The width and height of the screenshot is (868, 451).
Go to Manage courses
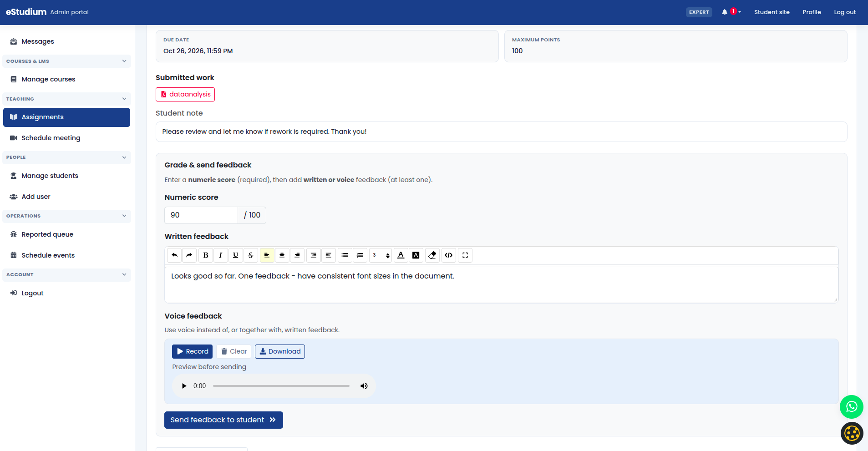[66, 79]
